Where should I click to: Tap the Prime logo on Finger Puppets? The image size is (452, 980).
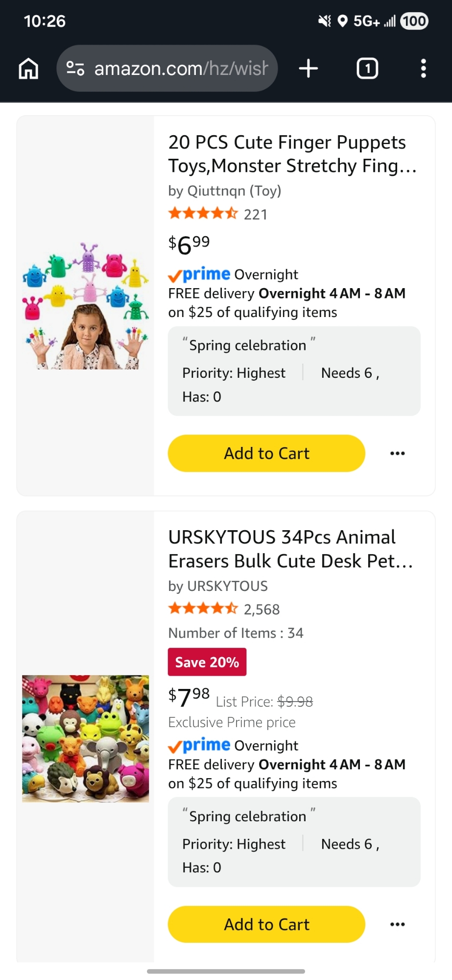(x=199, y=274)
